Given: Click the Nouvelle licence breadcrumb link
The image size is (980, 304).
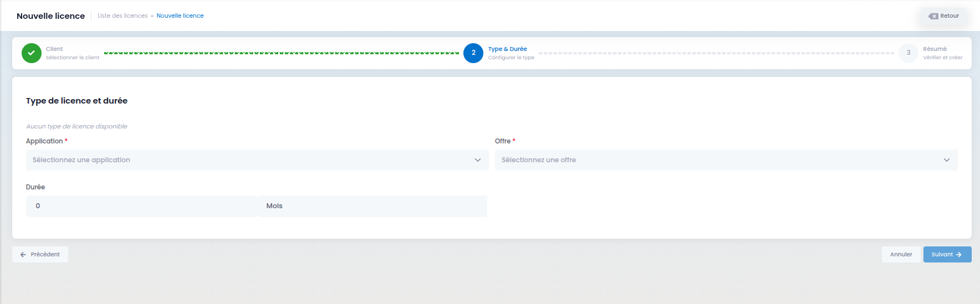Looking at the screenshot, I should tap(180, 16).
